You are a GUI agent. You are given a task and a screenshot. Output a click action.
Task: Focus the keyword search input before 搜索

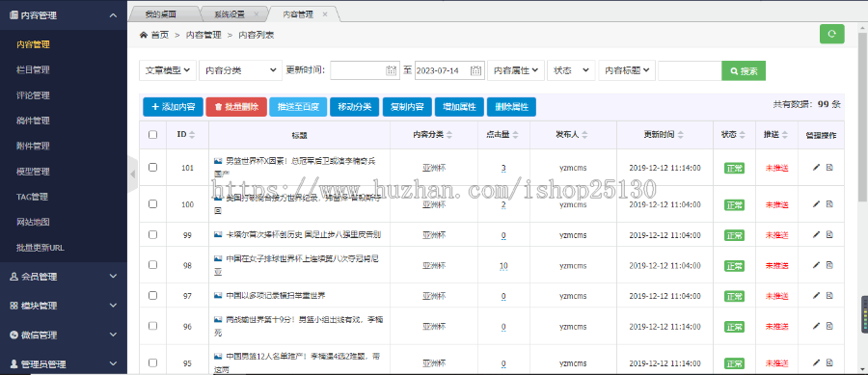point(691,70)
